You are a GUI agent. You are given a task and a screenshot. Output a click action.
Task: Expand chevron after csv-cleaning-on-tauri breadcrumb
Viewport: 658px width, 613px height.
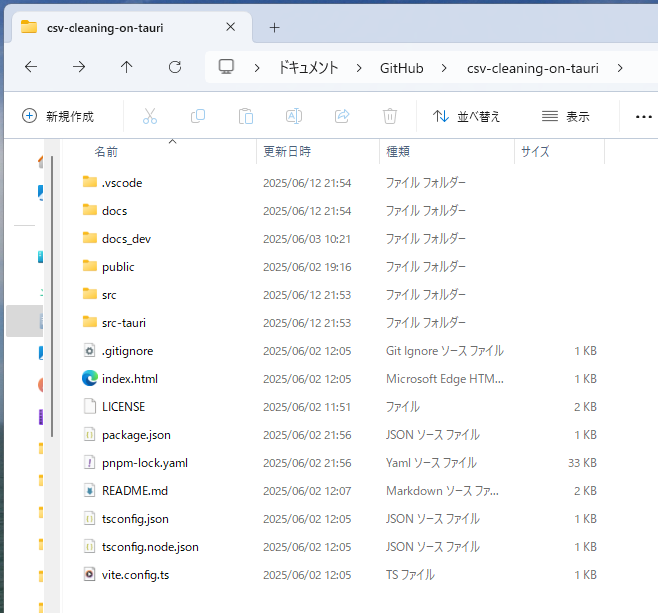coord(620,68)
